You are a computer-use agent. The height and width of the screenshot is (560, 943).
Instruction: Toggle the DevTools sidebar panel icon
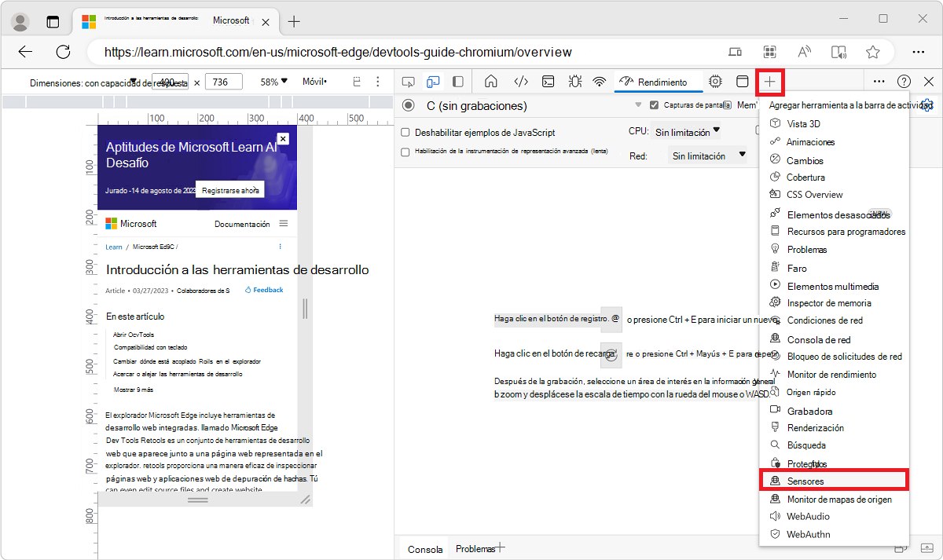(457, 82)
